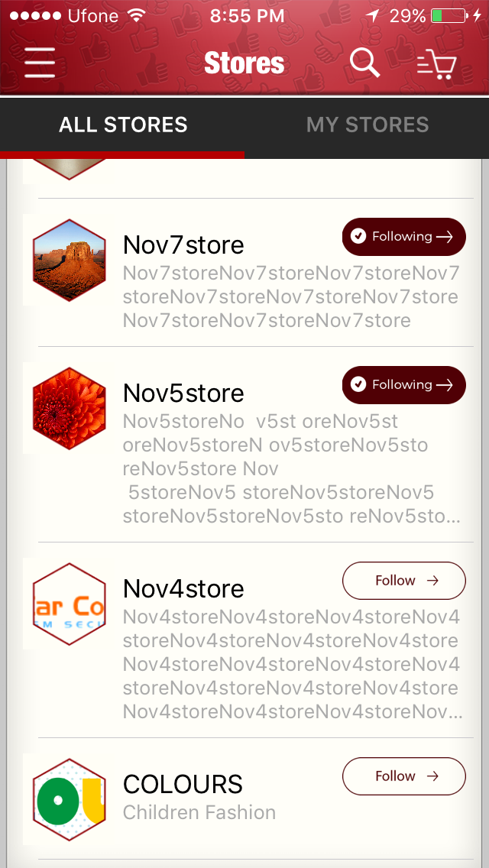Open the Nov5store title link

coord(183,394)
